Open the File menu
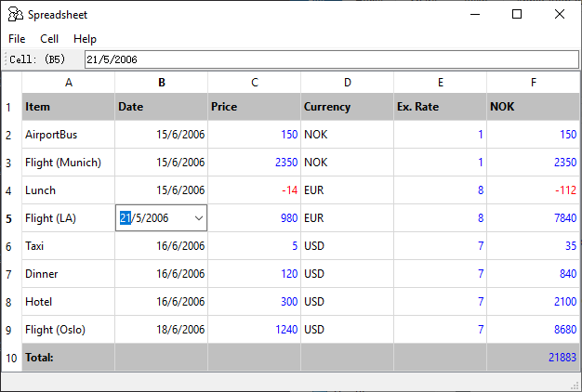582x392 pixels. [17, 39]
